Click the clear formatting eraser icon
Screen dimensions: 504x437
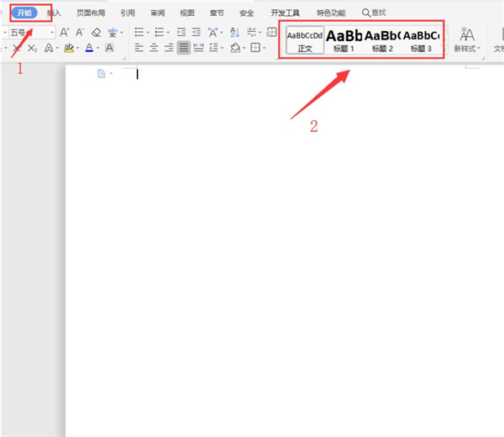tap(96, 32)
